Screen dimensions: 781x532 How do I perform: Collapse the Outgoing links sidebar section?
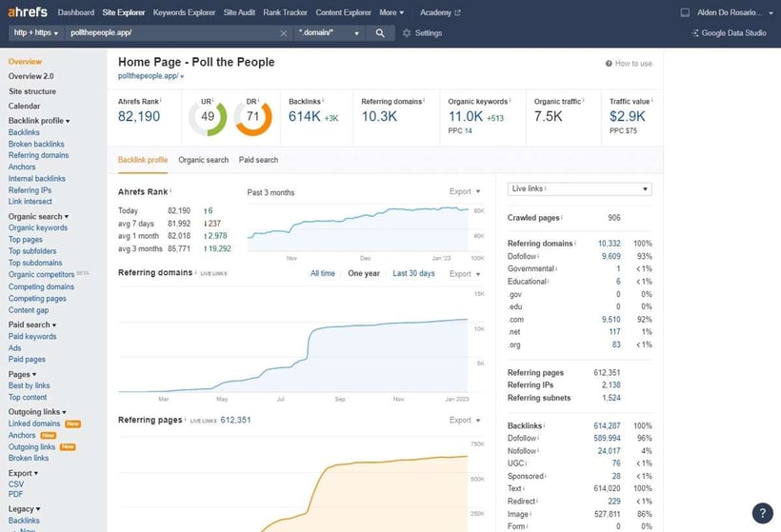tap(37, 411)
